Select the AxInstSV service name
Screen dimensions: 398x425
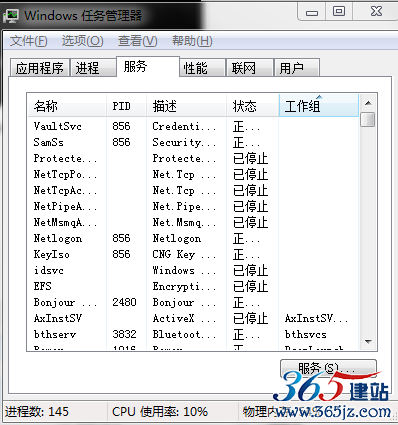(58, 318)
